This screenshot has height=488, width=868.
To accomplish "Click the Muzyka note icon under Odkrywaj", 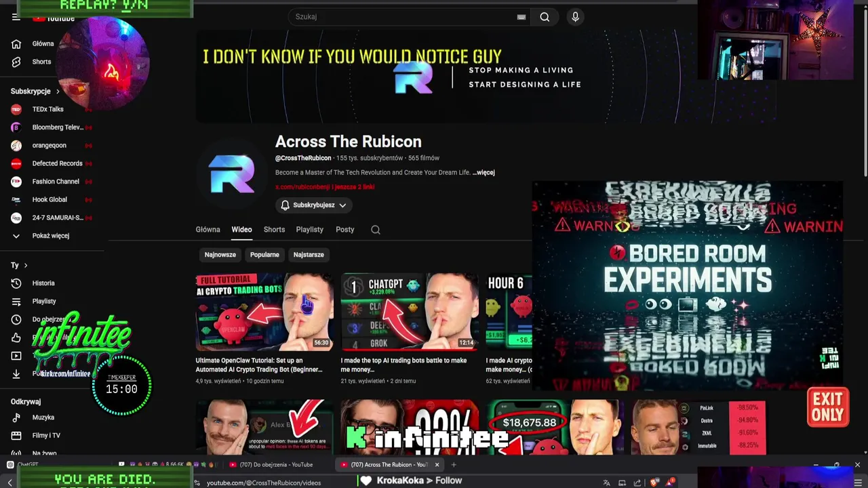I will click(x=16, y=418).
